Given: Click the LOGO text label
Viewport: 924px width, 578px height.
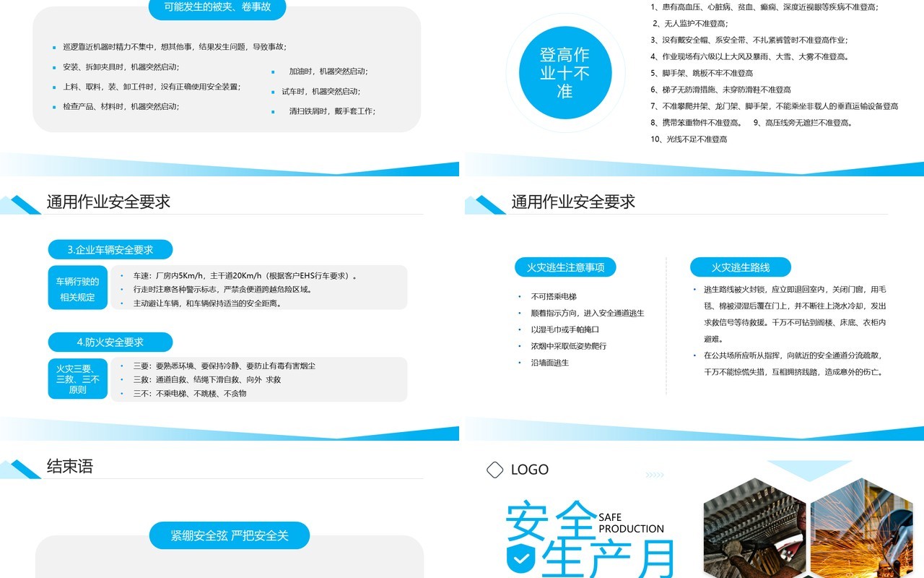Looking at the screenshot, I should (530, 470).
